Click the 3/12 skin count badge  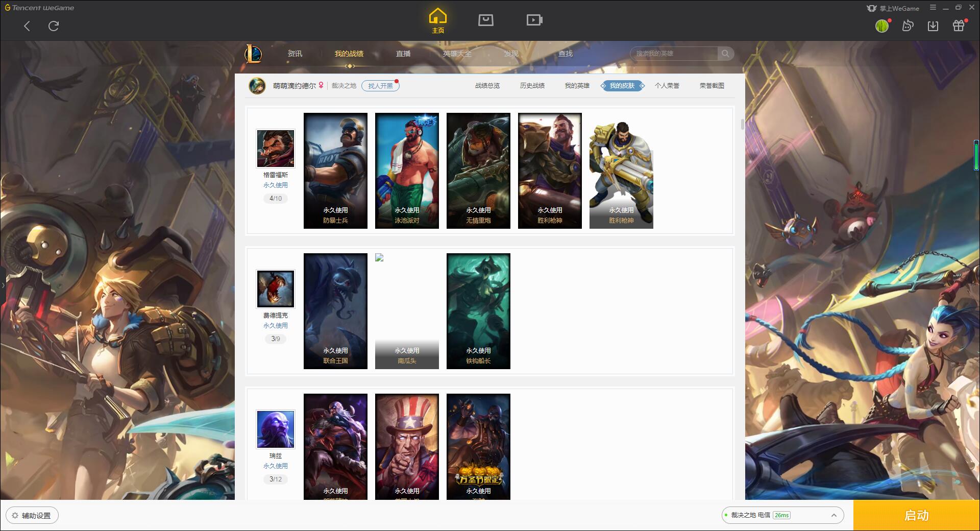276,479
